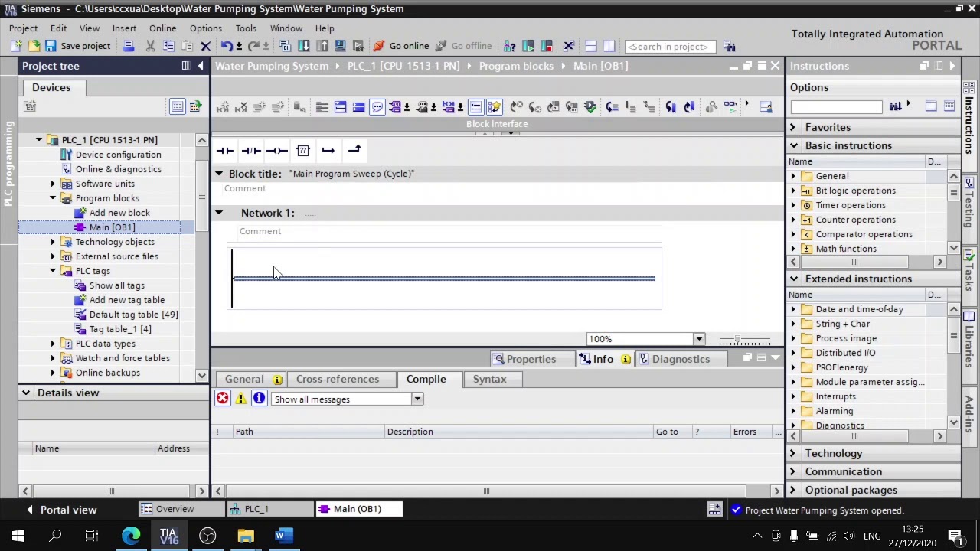Click the binoculars search icon
The width and height of the screenshot is (980, 551).
[730, 46]
